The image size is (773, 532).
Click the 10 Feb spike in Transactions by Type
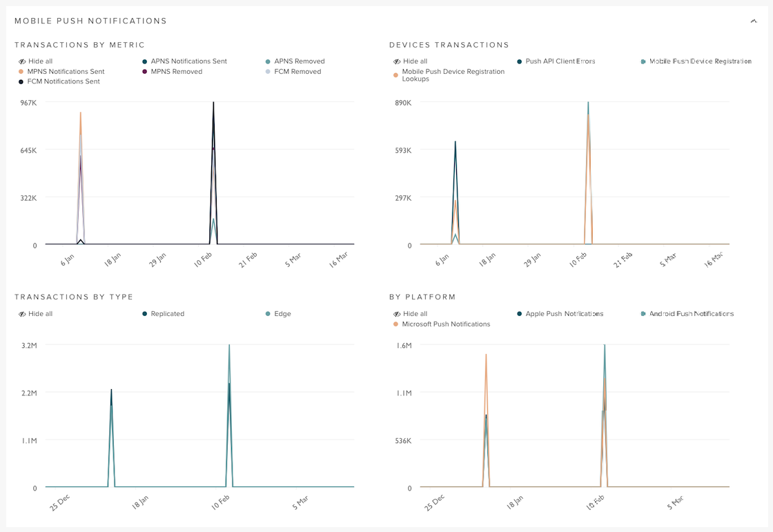pyautogui.click(x=229, y=415)
